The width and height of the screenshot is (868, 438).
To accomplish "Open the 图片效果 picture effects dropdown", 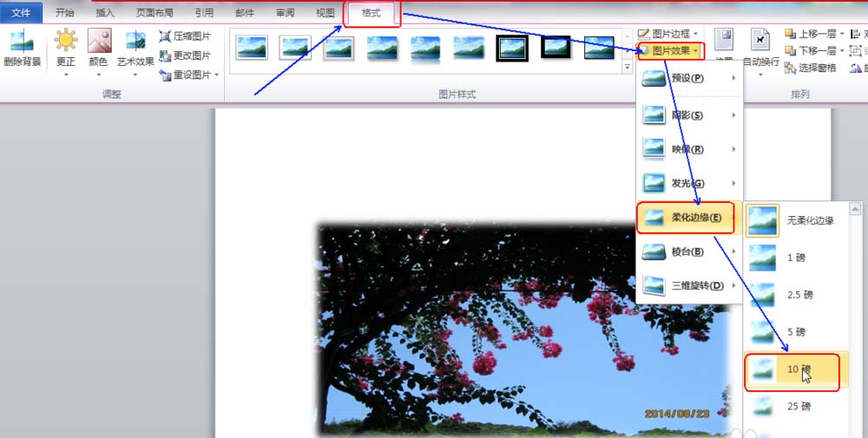I will coord(671,51).
